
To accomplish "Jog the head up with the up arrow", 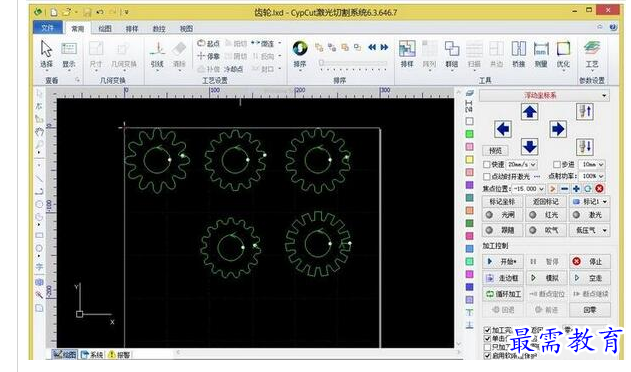I will (x=530, y=112).
